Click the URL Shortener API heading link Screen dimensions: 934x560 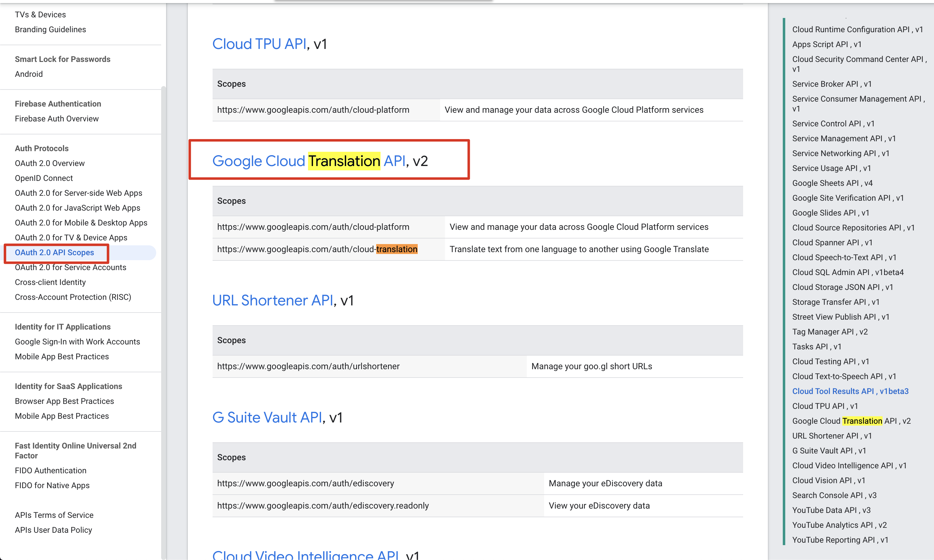(x=273, y=300)
